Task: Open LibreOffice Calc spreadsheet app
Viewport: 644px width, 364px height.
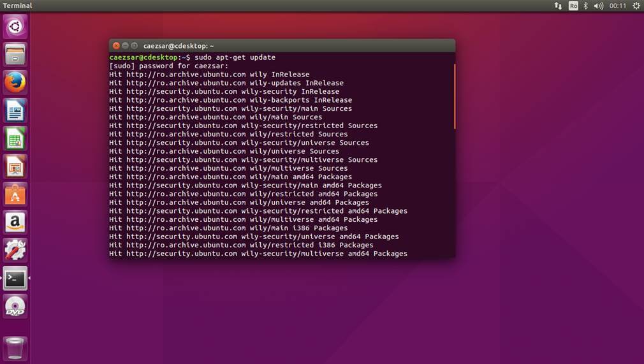Action: coord(15,138)
